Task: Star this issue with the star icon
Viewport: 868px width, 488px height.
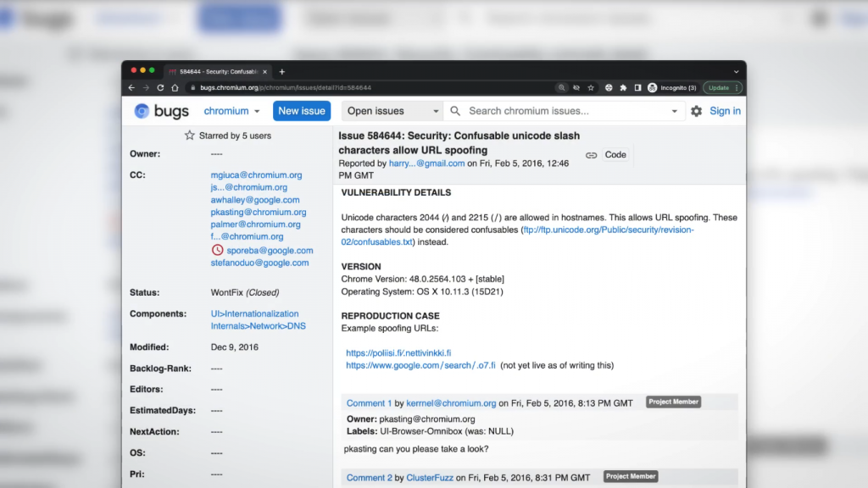Action: [x=189, y=136]
